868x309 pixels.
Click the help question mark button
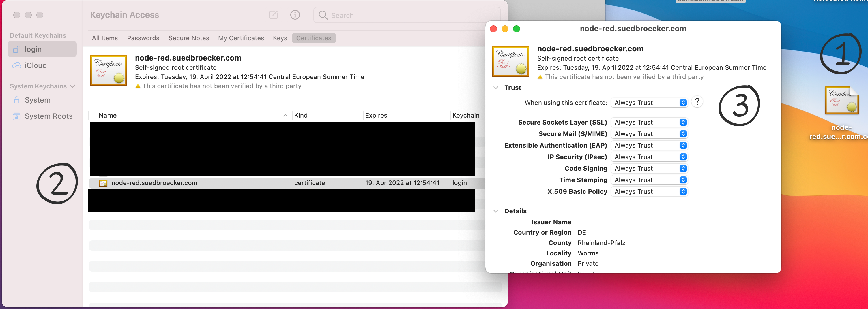click(x=697, y=102)
